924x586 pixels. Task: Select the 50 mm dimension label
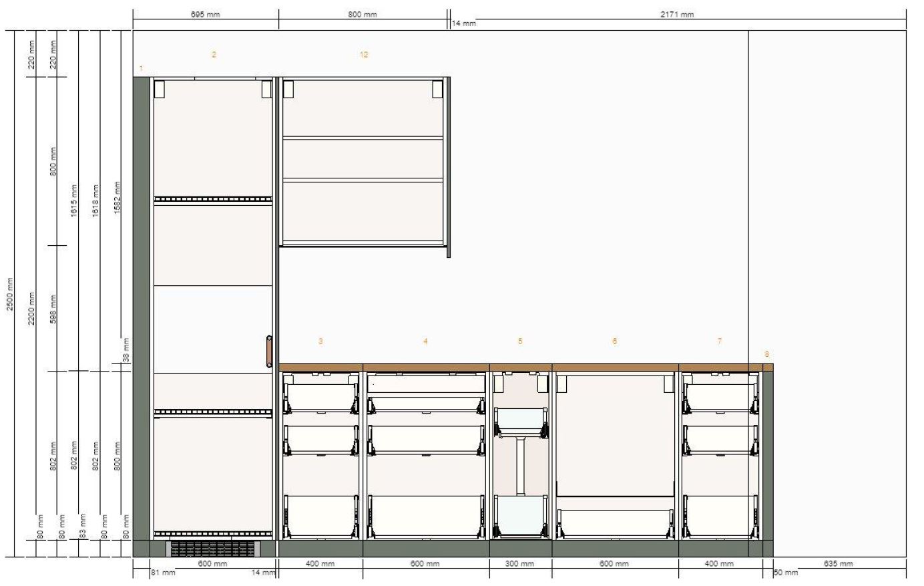784,573
